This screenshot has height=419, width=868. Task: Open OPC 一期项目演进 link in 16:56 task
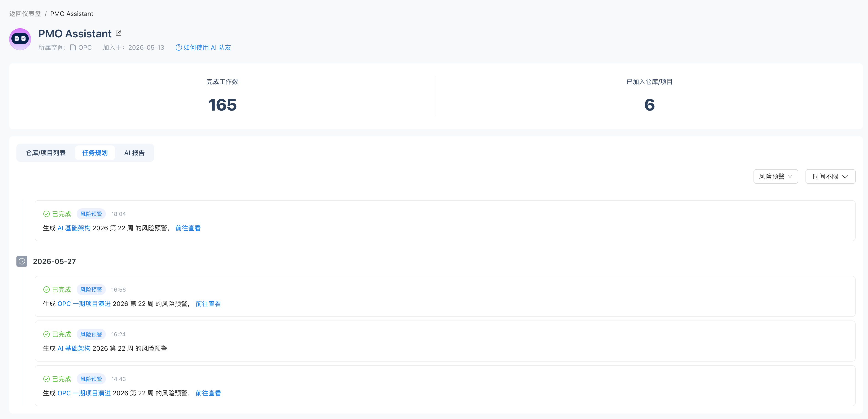(84, 304)
